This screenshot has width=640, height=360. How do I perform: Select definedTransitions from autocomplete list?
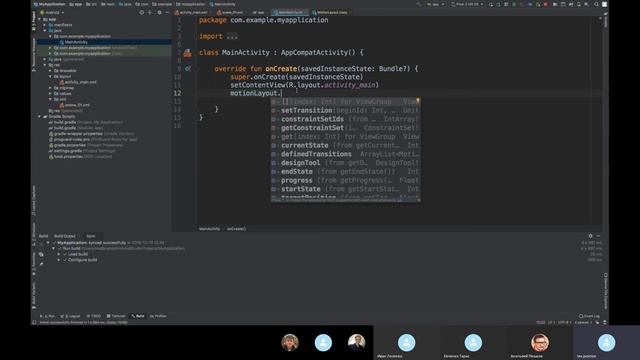pos(345,154)
